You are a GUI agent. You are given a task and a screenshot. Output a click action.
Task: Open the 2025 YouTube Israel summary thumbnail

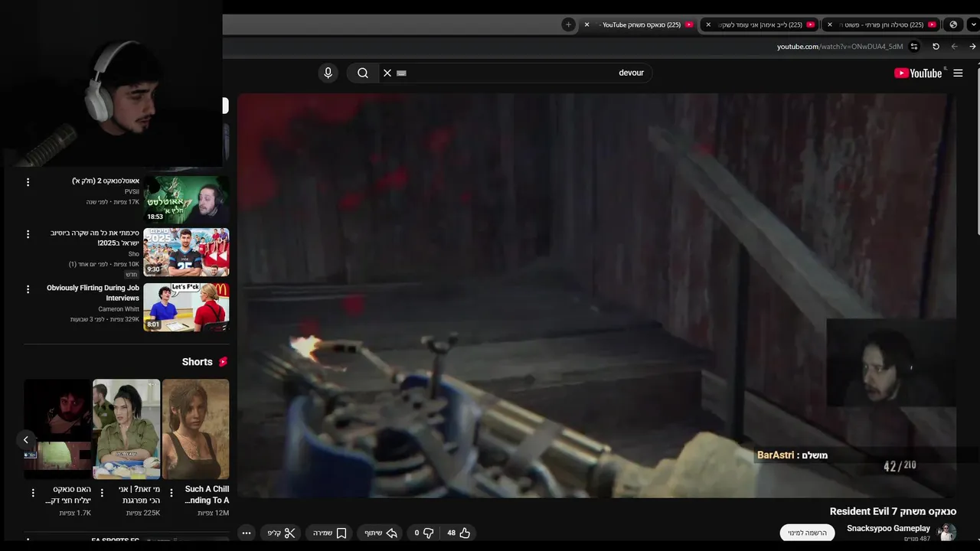click(186, 252)
